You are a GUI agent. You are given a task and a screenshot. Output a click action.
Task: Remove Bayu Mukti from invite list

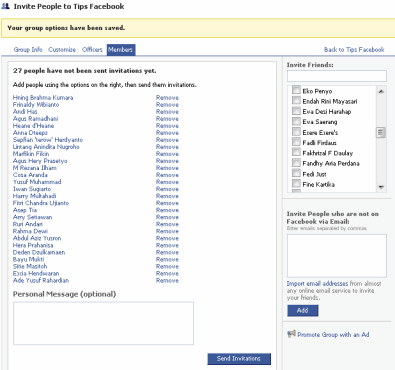(x=167, y=259)
